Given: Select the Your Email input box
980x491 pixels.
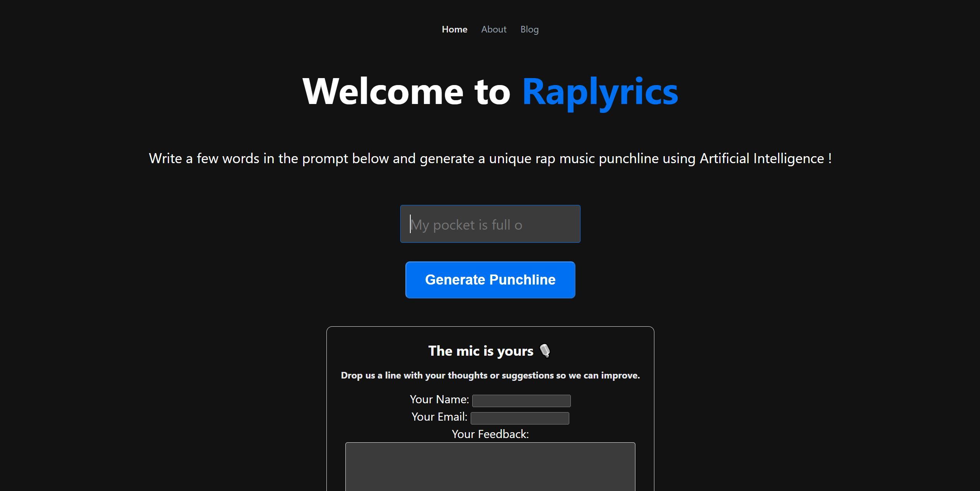Looking at the screenshot, I should [519, 418].
